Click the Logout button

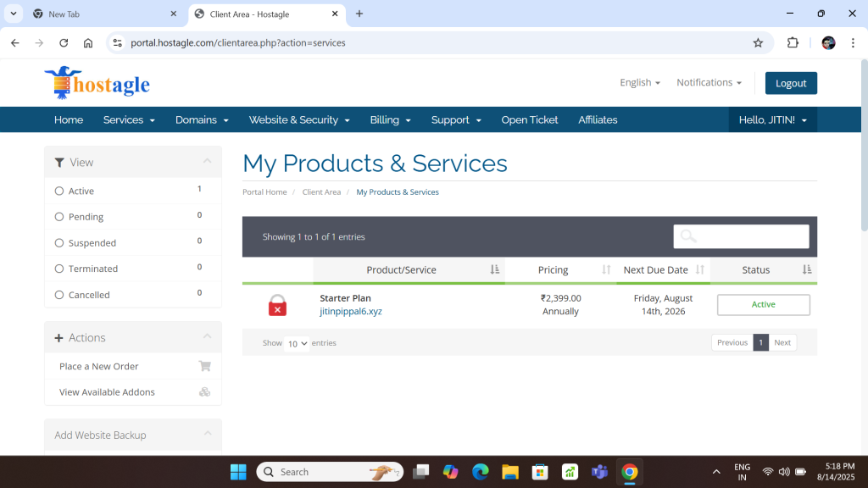coord(790,83)
